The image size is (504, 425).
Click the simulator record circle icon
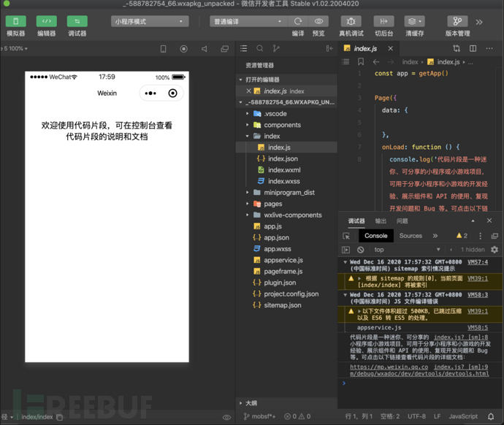tap(184, 49)
